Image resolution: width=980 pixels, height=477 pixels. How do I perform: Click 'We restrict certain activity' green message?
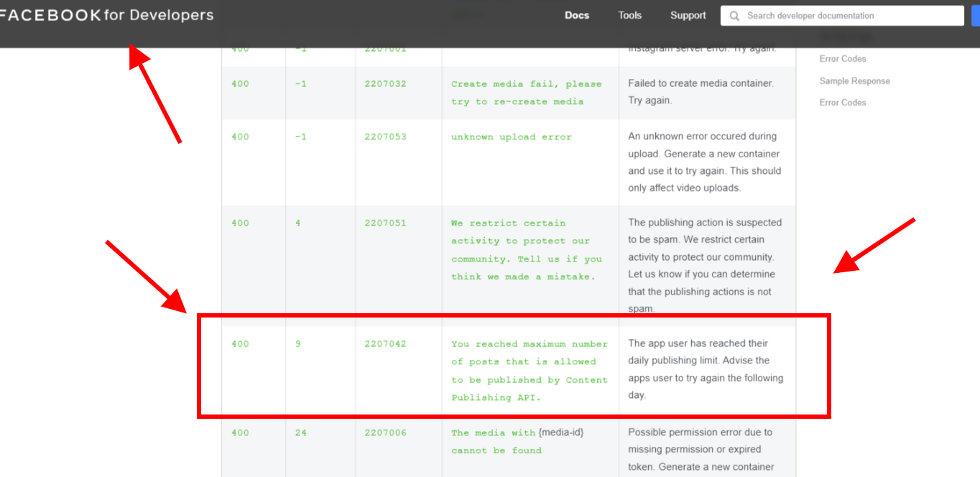pyautogui.click(x=527, y=250)
